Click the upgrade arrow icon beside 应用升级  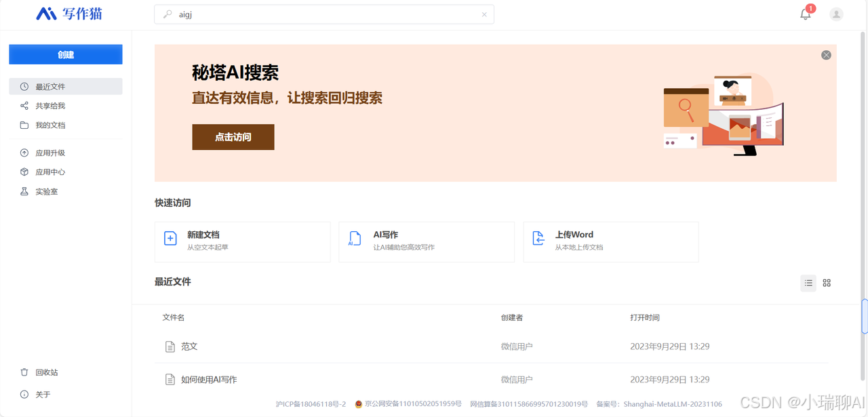tap(24, 153)
